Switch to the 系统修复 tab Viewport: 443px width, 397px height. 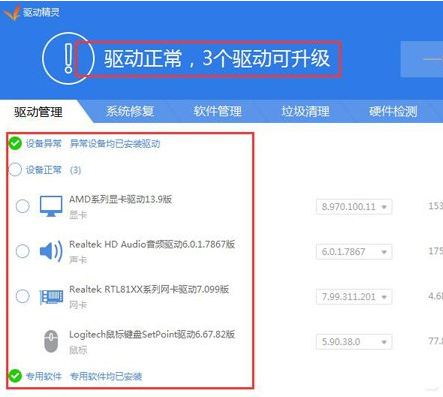tap(130, 111)
